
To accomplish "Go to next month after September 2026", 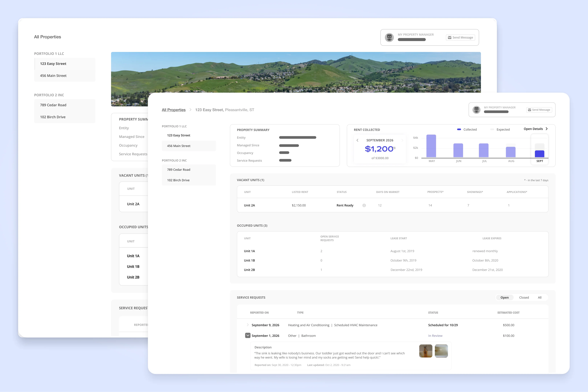I will (x=402, y=140).
